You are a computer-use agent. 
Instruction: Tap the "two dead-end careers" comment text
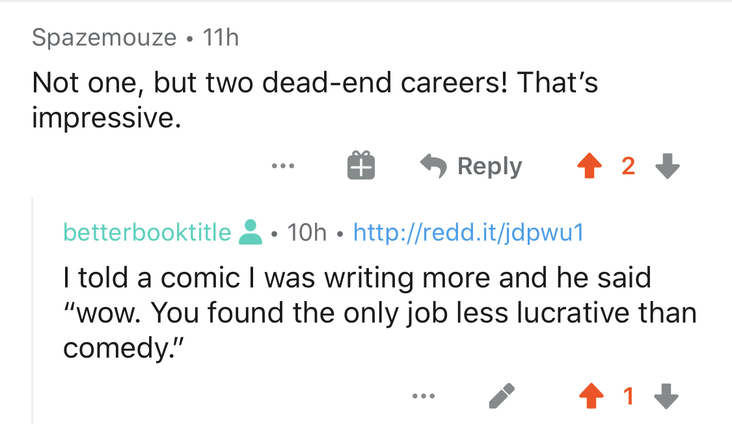point(315,100)
